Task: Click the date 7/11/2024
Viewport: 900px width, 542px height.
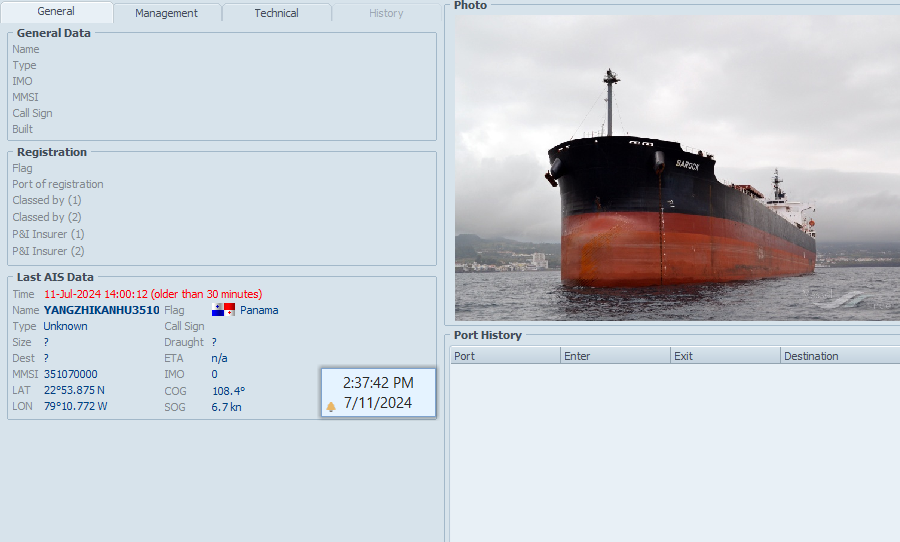Action: (x=378, y=403)
